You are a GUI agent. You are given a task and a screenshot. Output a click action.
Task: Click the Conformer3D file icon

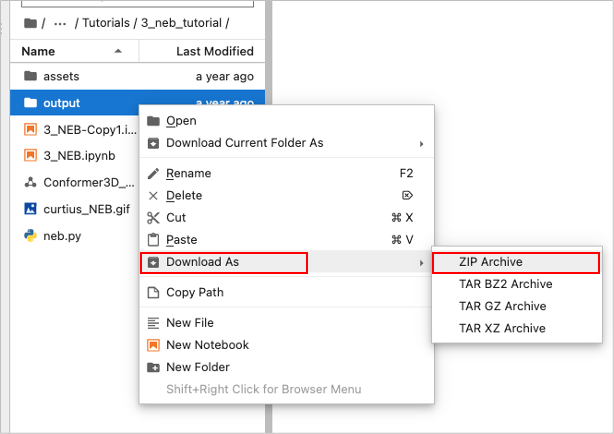(30, 183)
